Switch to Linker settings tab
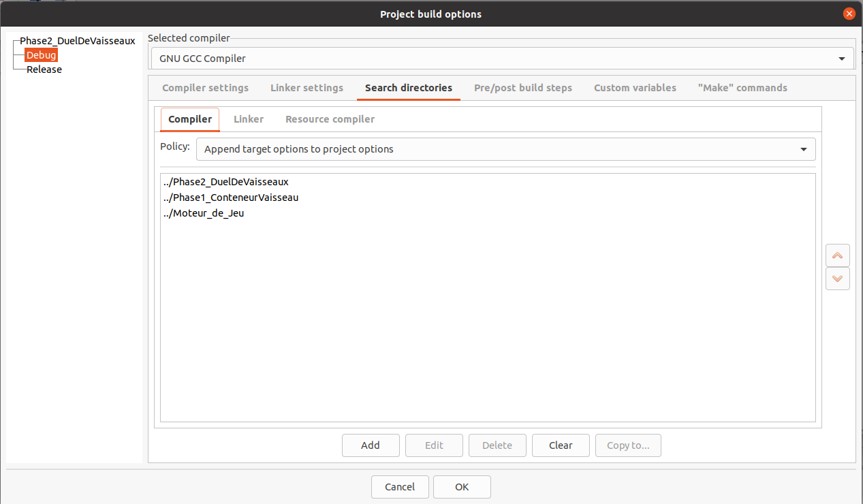Viewport: 863px width, 504px height. 307,87
